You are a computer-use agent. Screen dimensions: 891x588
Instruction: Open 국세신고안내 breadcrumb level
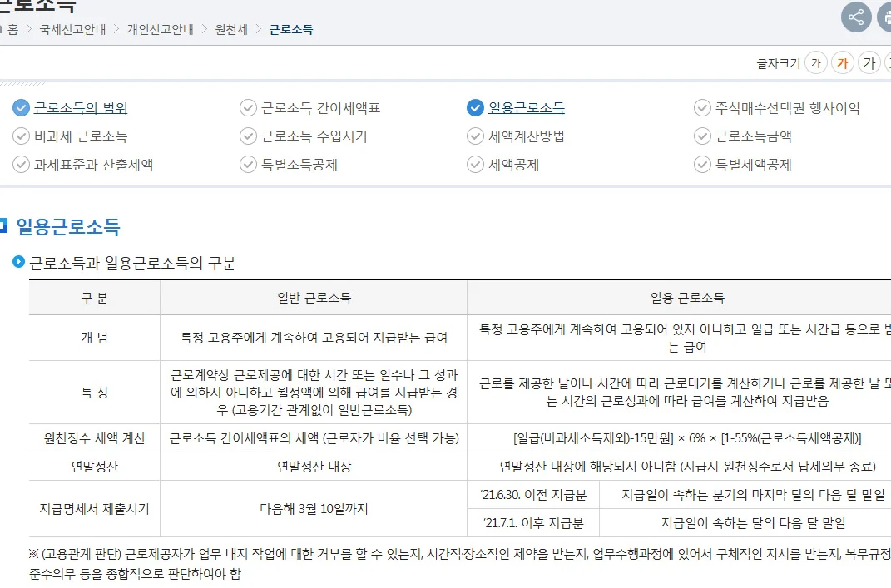pos(72,29)
